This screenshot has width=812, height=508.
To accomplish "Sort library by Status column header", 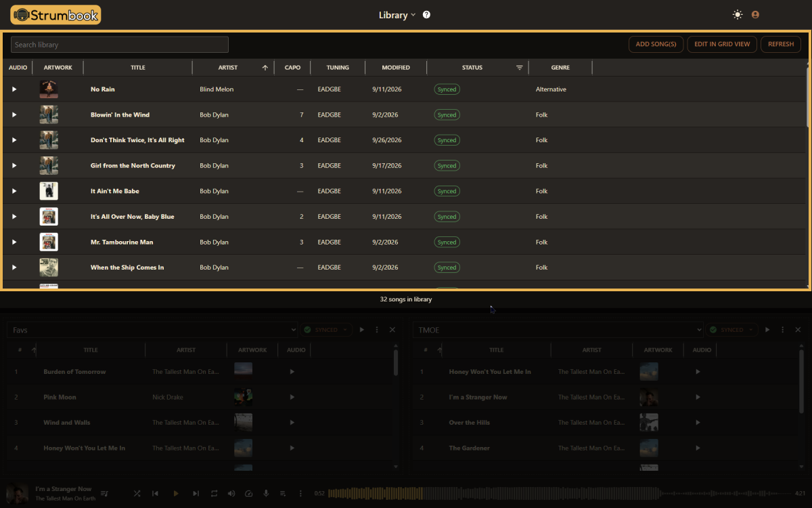I will point(472,68).
